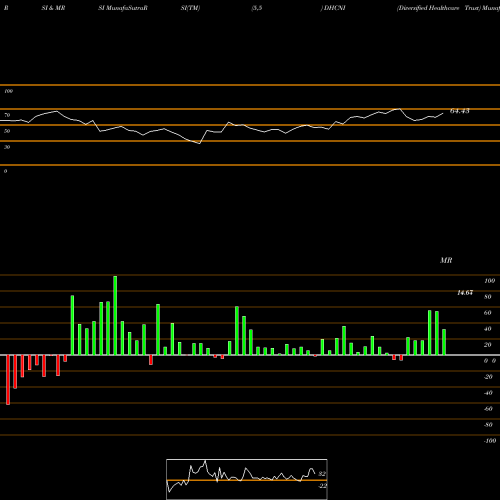Image resolution: width=500 pixels, height=500 pixels.
Task: Click the longest red MR histogram bar
Action: click(x=8, y=380)
